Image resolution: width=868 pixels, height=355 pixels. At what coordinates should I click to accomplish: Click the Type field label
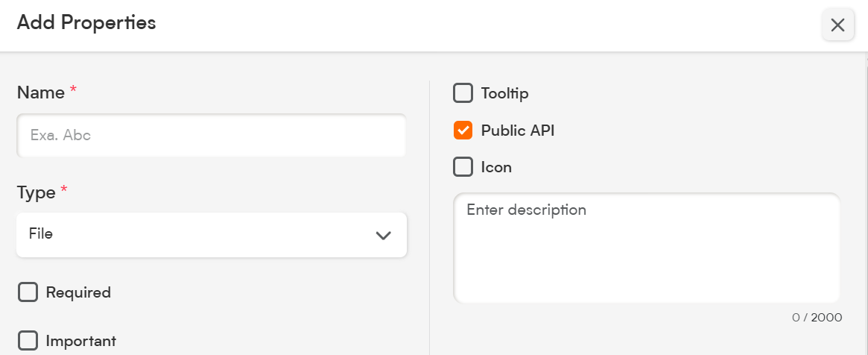click(x=37, y=192)
